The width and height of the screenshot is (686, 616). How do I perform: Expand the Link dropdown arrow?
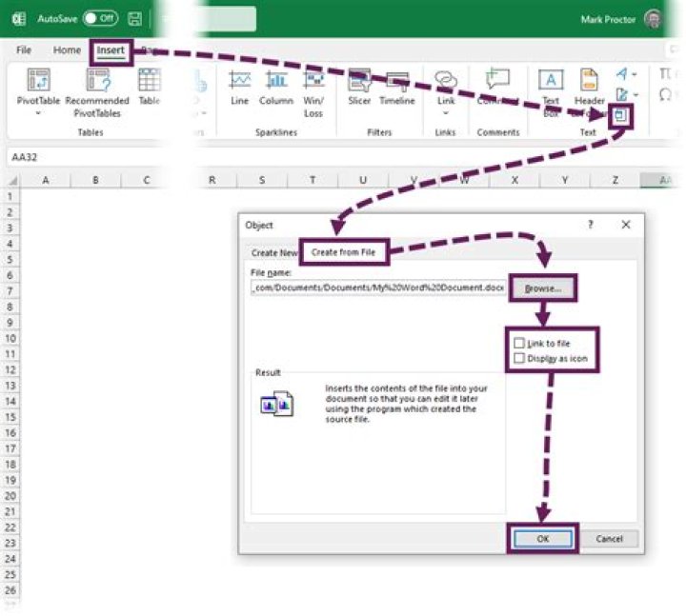pyautogui.click(x=446, y=112)
